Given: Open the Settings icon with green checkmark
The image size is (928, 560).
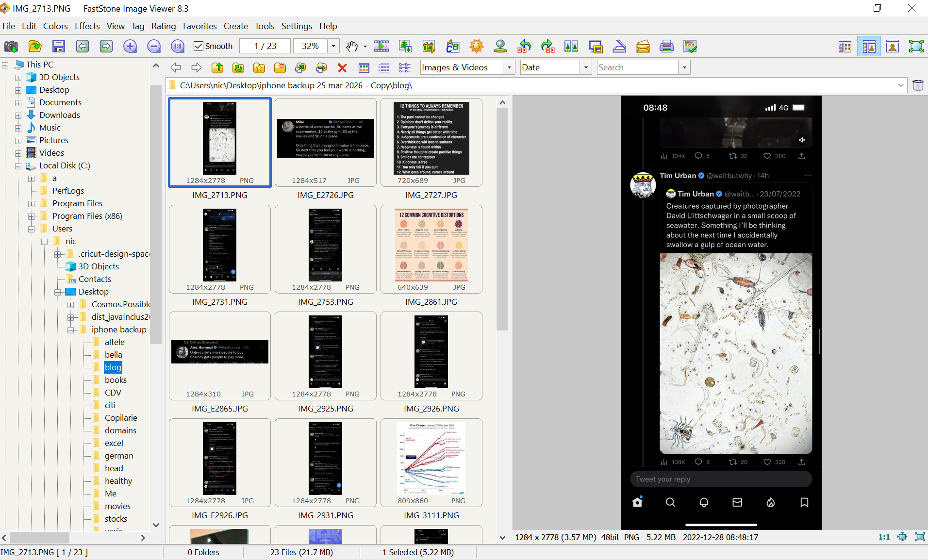Looking at the screenshot, I should (x=690, y=46).
